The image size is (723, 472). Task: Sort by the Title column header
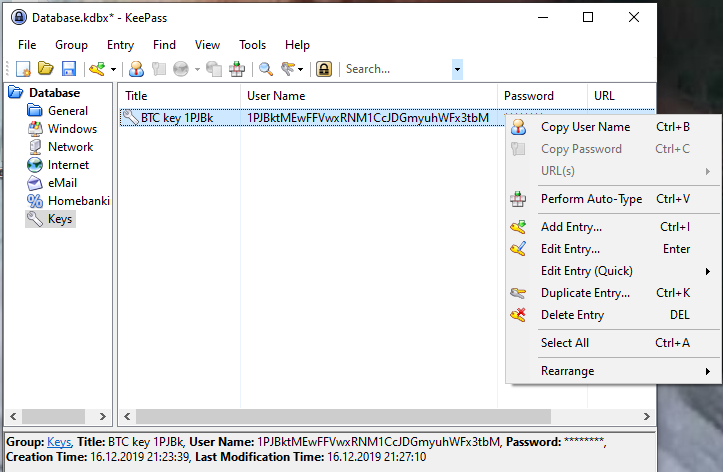pos(179,96)
